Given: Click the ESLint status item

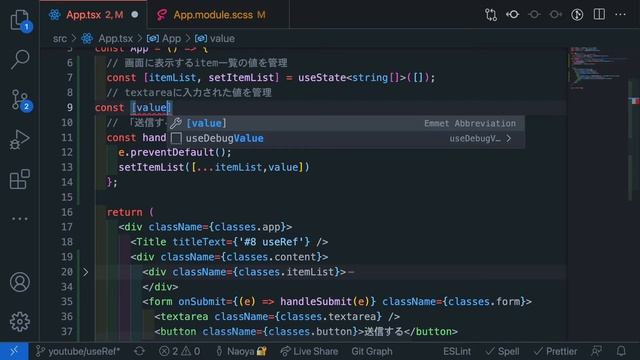Looking at the screenshot, I should [x=457, y=351].
